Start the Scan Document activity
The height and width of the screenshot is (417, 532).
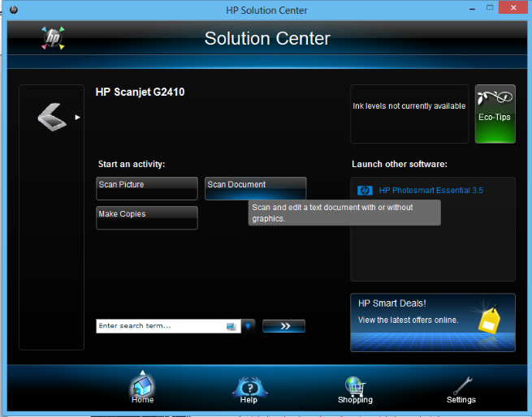(x=256, y=188)
